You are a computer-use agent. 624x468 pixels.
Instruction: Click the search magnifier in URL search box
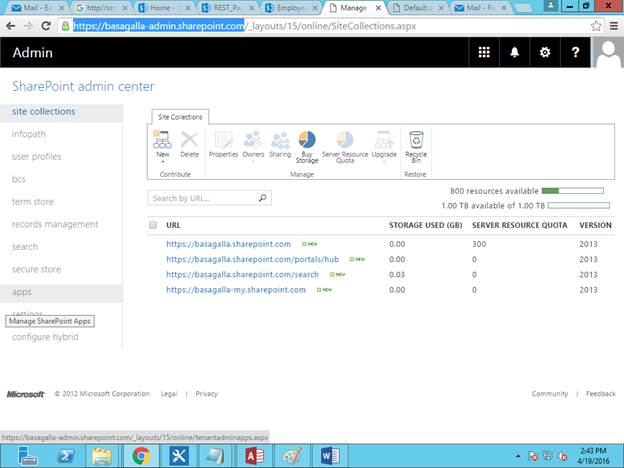pyautogui.click(x=263, y=198)
